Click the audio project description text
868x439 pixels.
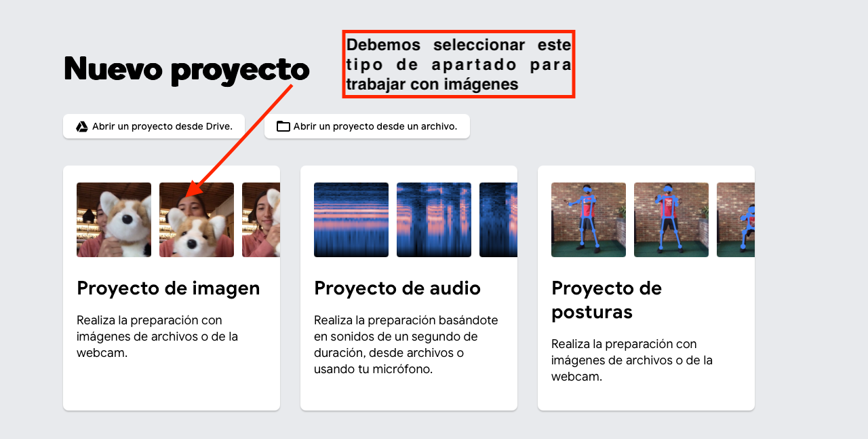(406, 345)
